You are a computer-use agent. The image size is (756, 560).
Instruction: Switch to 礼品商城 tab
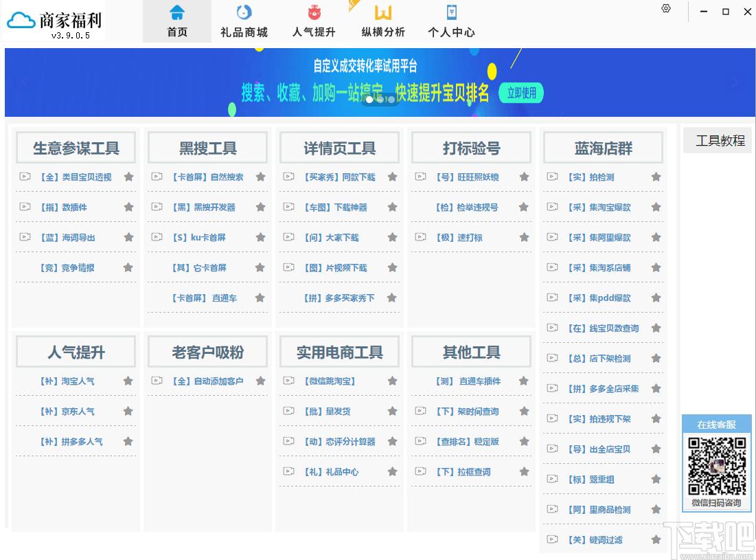pos(244,21)
